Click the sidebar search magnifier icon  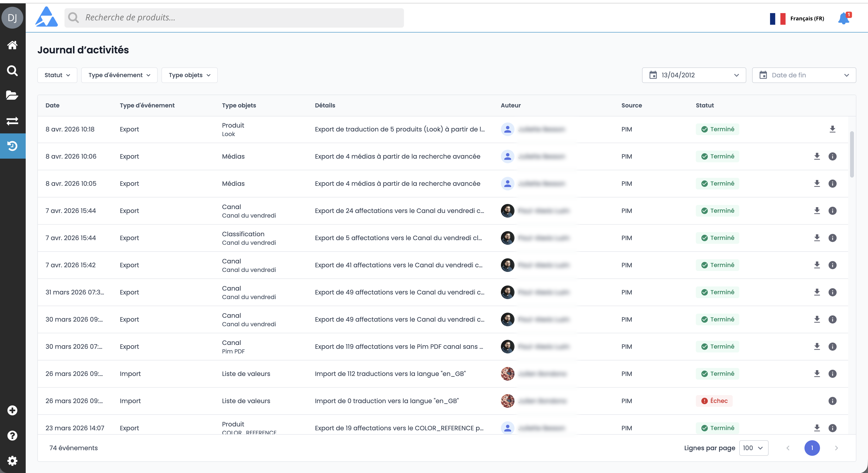pyautogui.click(x=12, y=70)
